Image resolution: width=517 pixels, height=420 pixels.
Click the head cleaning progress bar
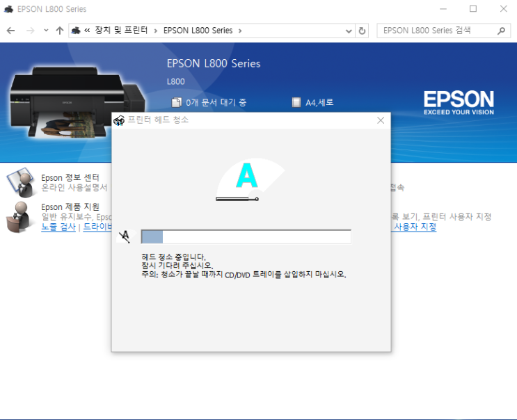coord(246,236)
